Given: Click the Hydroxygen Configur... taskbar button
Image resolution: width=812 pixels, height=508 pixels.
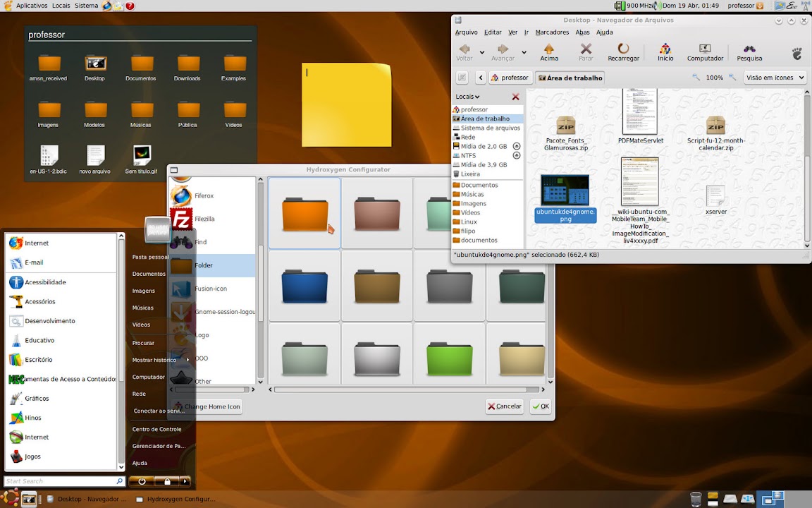Looking at the screenshot, I should click(176, 500).
